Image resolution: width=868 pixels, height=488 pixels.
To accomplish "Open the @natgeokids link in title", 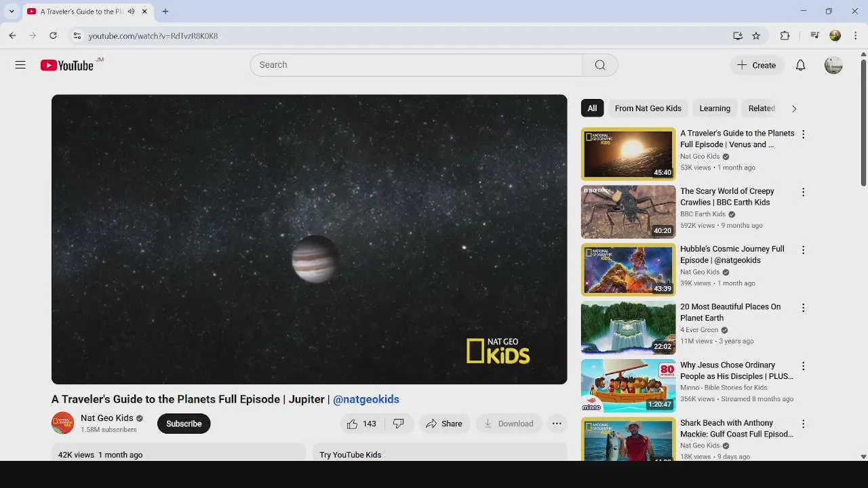I will tap(366, 399).
